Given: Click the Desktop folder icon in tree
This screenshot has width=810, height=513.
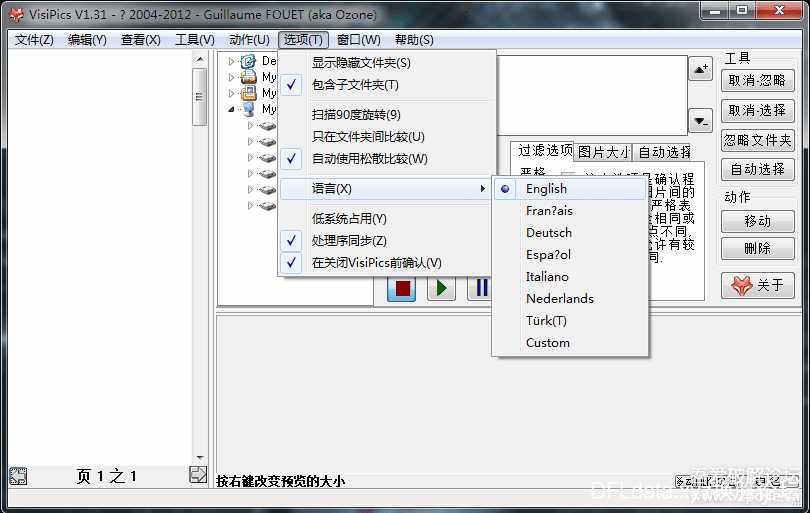Looking at the screenshot, I should (x=248, y=61).
